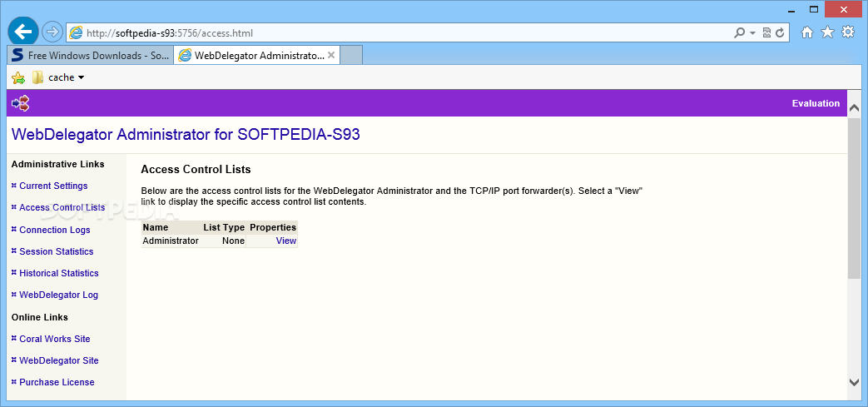The image size is (868, 407).
Task: Open the Tools gear icon
Action: [848, 32]
